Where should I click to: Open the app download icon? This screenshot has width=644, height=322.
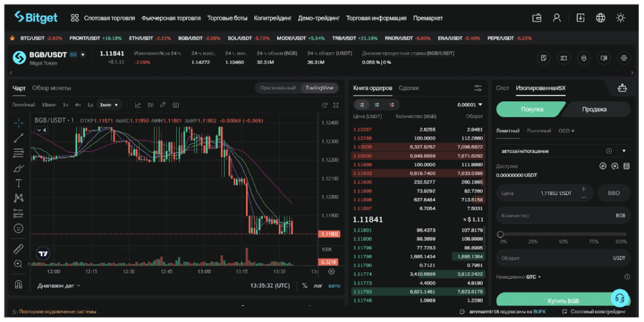point(580,18)
